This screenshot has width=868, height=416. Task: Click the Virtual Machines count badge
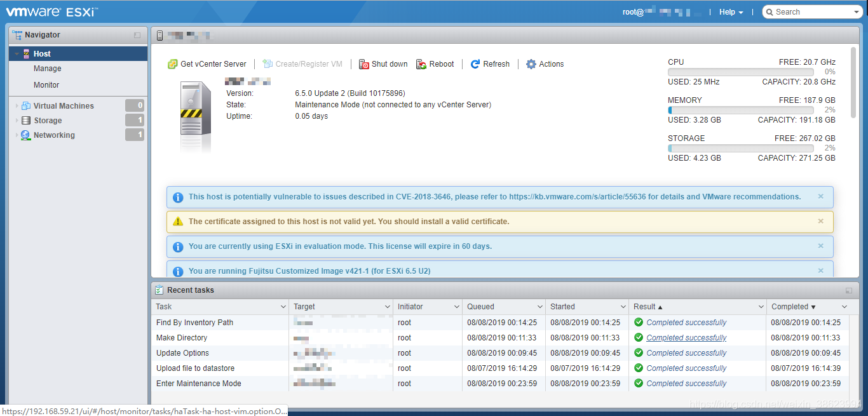[135, 106]
